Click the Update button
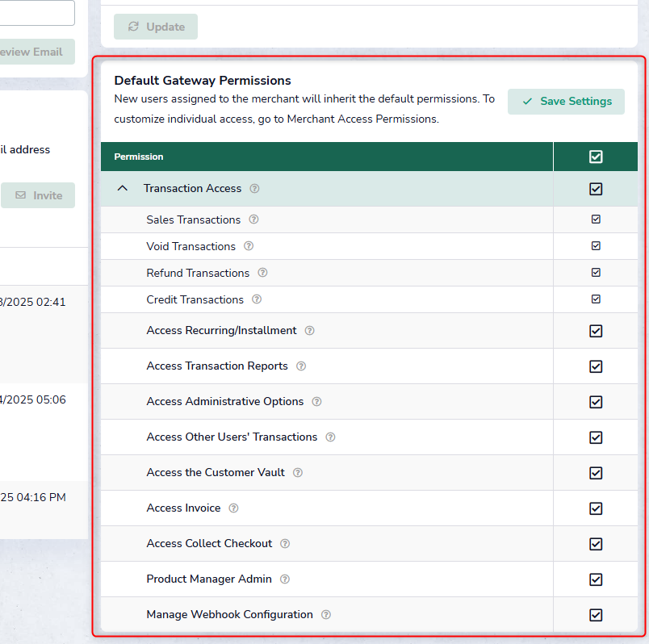This screenshot has width=649, height=644. 156,27
